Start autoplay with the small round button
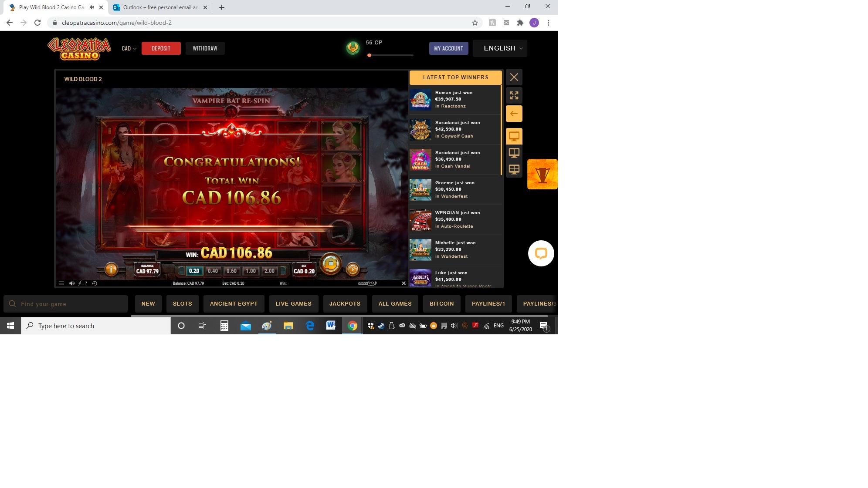This screenshot has height=488, width=868. tap(353, 269)
